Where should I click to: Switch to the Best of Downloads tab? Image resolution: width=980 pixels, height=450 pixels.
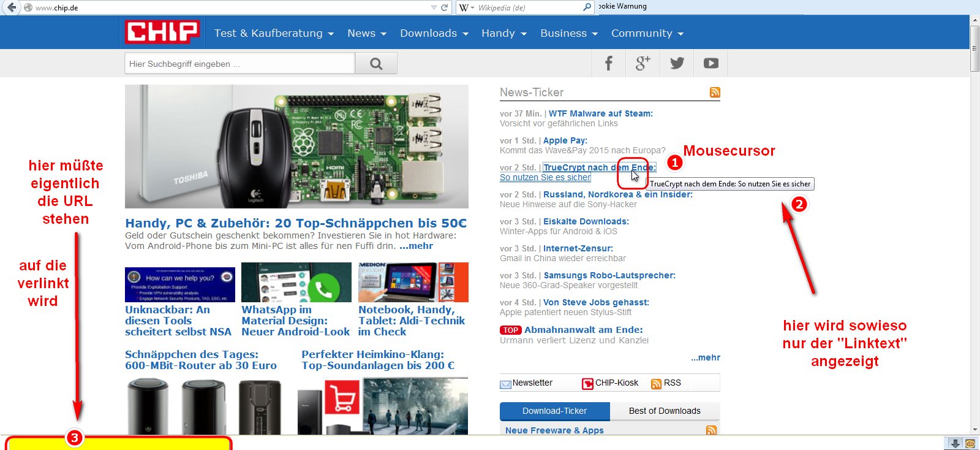pyautogui.click(x=665, y=411)
